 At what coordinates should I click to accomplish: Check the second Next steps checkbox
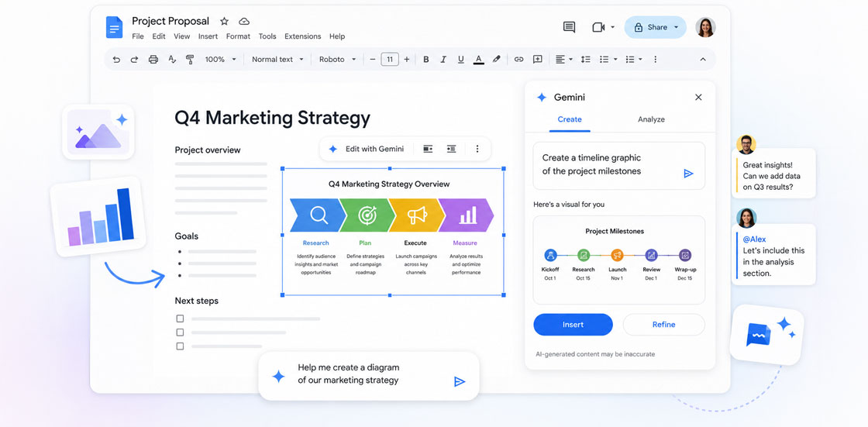click(x=180, y=332)
